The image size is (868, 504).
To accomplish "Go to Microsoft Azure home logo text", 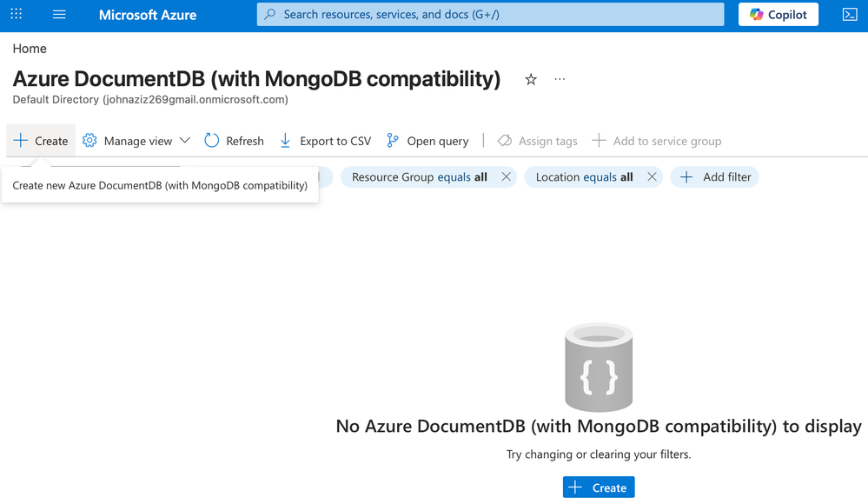I will point(147,15).
